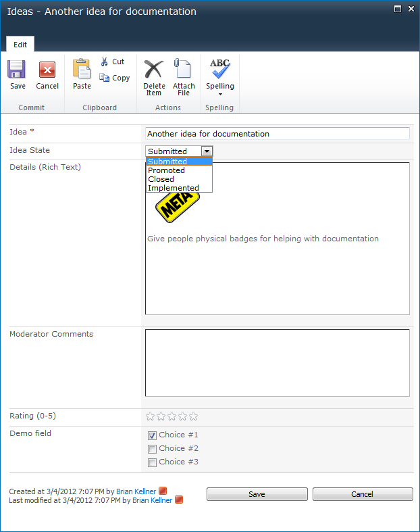420x532 pixels.
Task: Click the Cancel red X ribbon icon
Action: coord(47,70)
